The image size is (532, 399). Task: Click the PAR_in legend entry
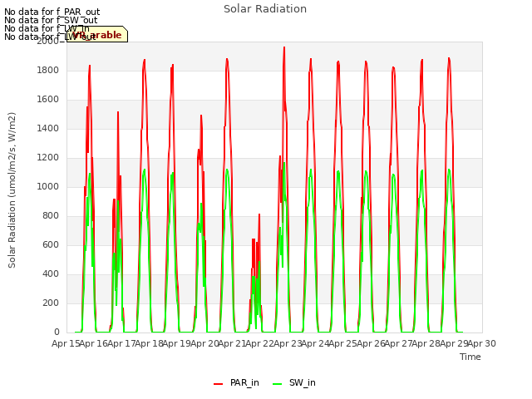pos(236,382)
